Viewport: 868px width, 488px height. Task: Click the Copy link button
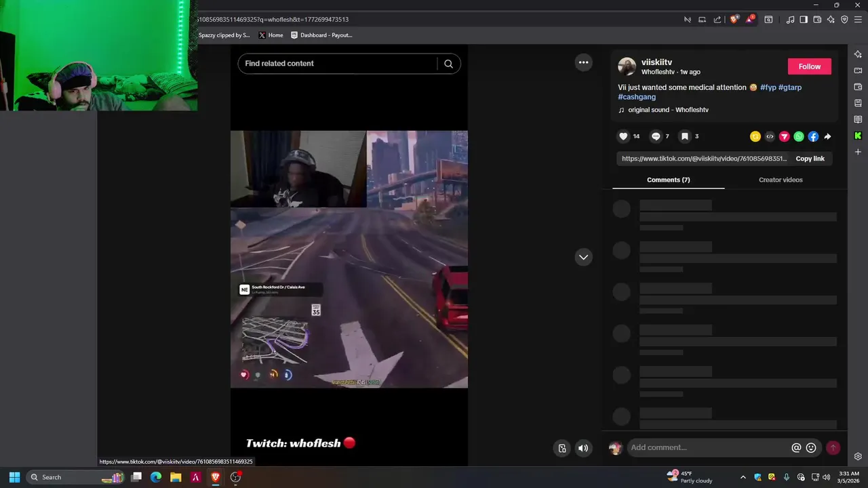tap(810, 159)
